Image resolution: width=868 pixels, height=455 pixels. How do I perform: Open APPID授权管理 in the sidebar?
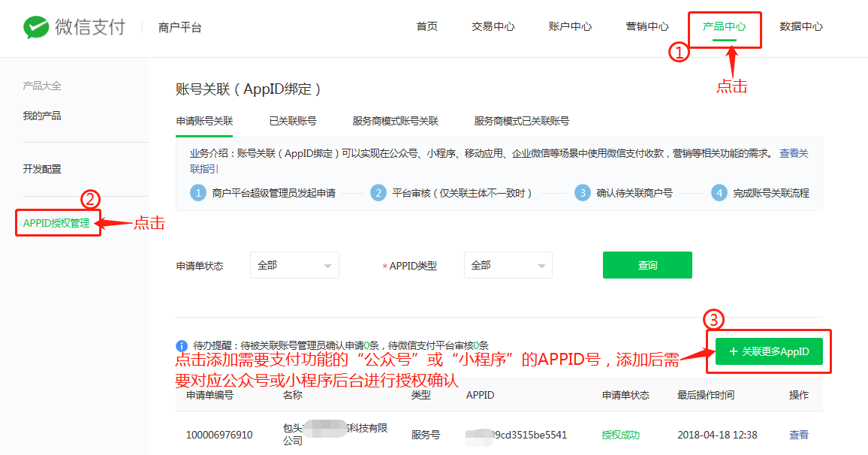pos(56,223)
